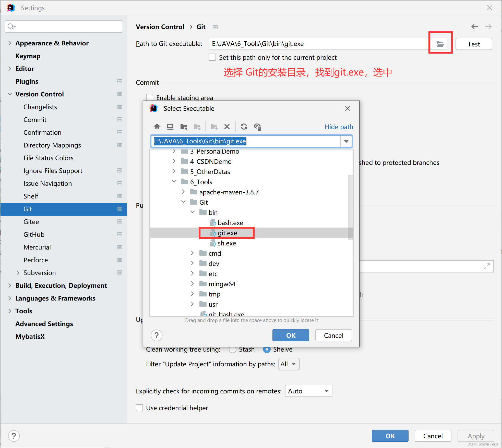
Task: Open the incoming commits 'Auto' dropdown
Action: 308,391
